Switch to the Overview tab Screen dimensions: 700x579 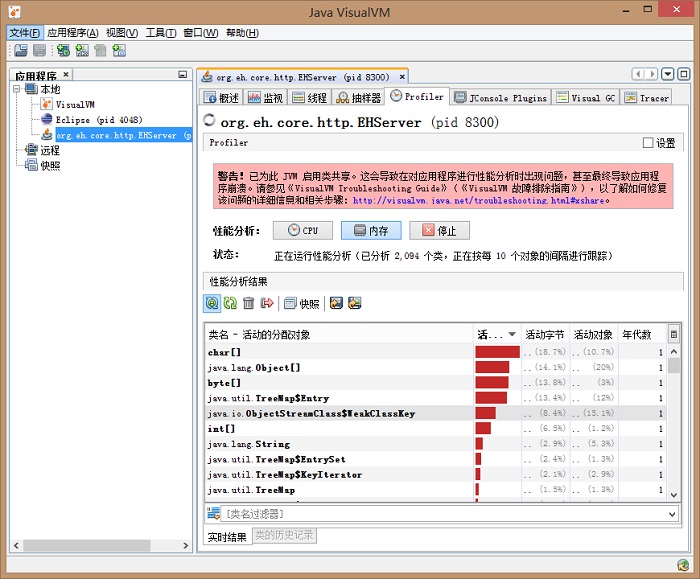(221, 97)
